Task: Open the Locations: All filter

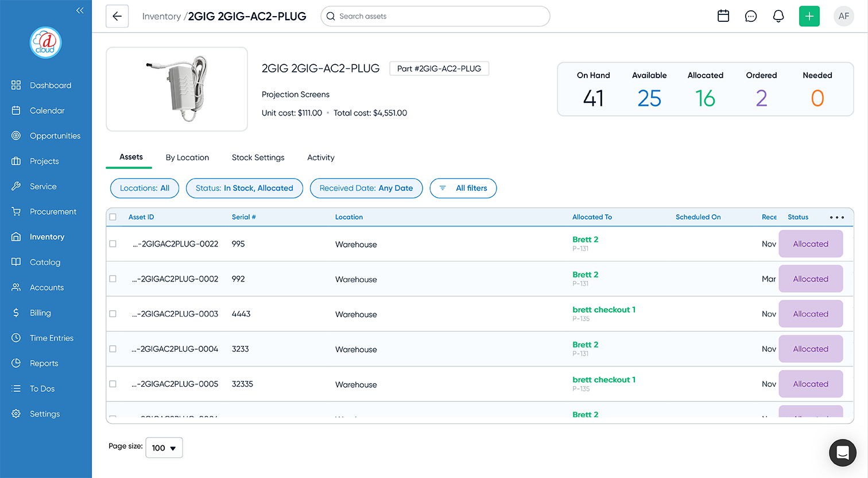Action: click(x=145, y=188)
